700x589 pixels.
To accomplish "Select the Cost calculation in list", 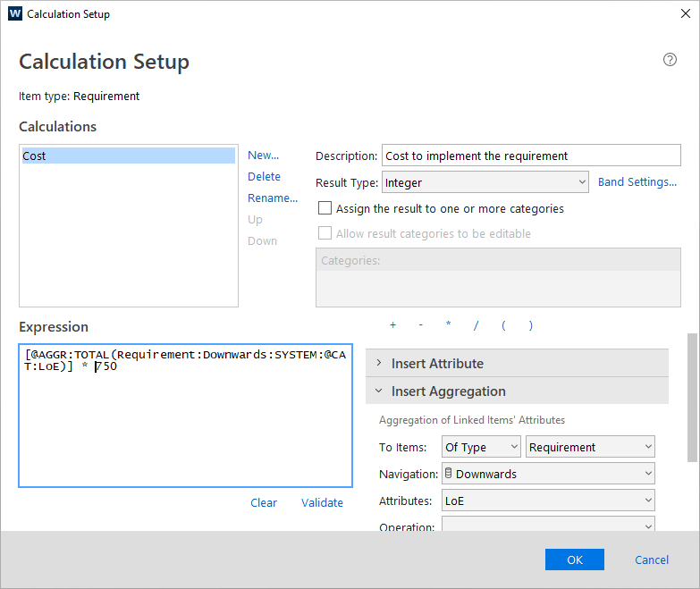I will 129,156.
